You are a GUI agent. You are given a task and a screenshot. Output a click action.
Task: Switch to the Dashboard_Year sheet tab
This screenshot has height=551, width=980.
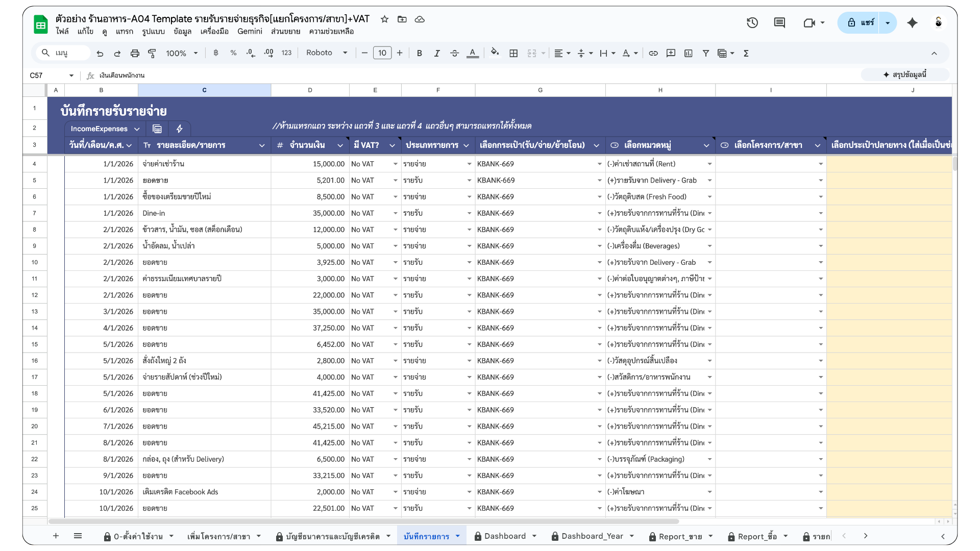(x=592, y=536)
